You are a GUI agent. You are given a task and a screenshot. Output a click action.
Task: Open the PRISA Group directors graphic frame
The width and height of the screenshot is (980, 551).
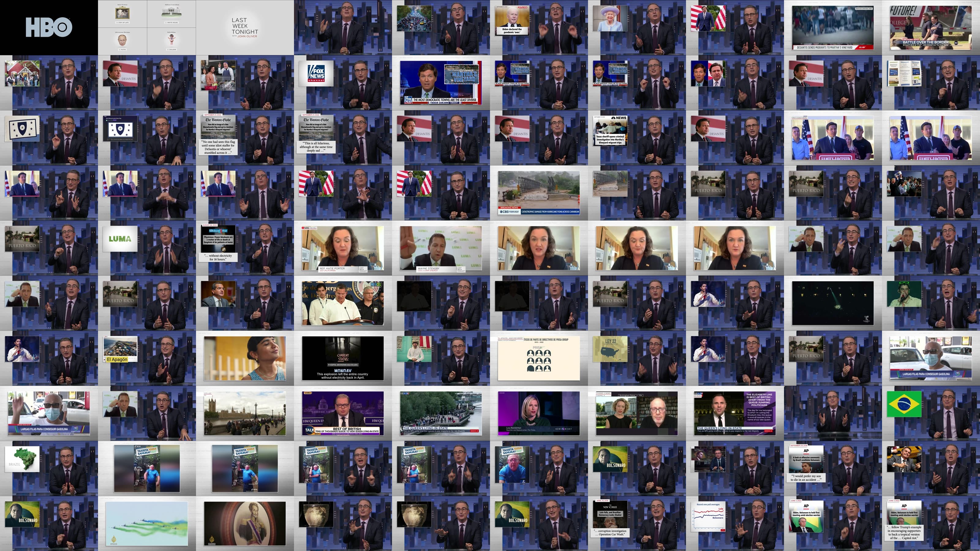(x=539, y=358)
